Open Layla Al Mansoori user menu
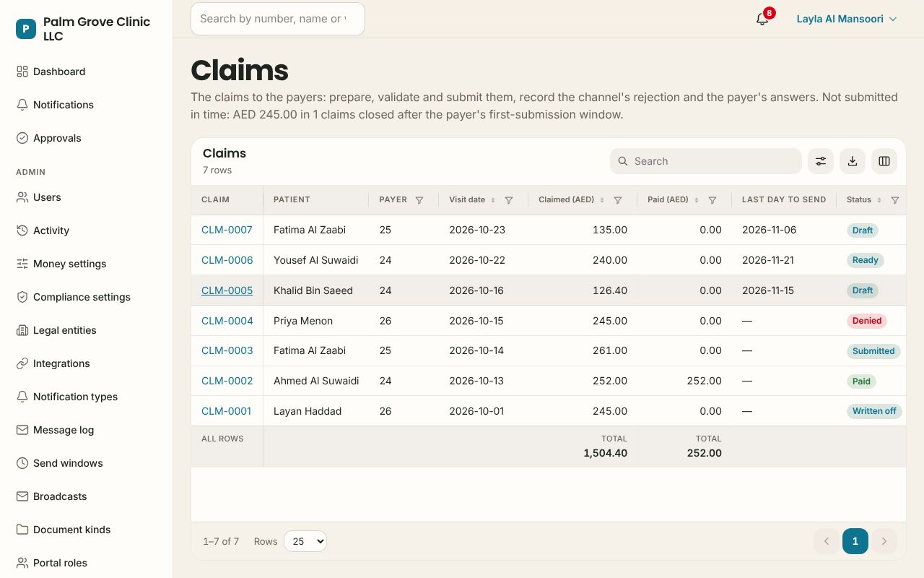Image resolution: width=924 pixels, height=578 pixels. pyautogui.click(x=847, y=19)
